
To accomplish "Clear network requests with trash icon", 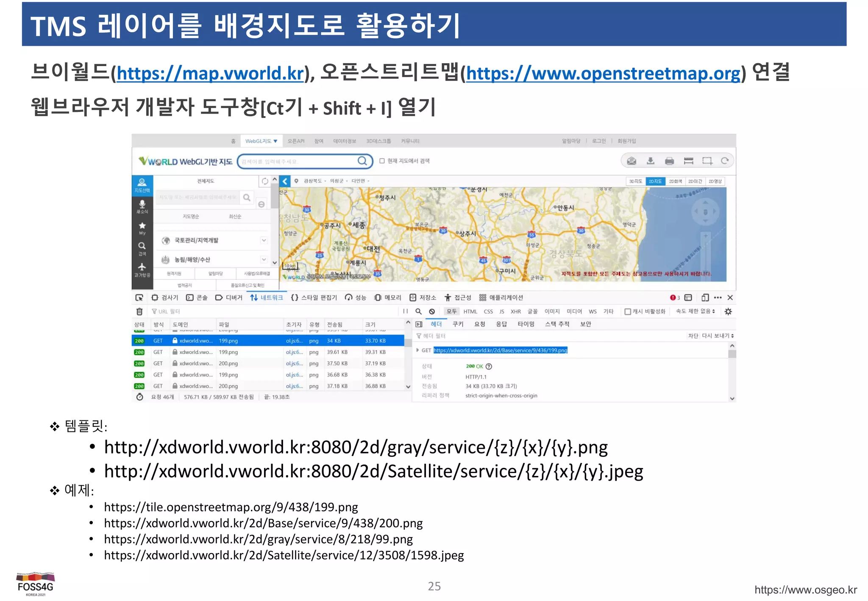I will (x=139, y=312).
